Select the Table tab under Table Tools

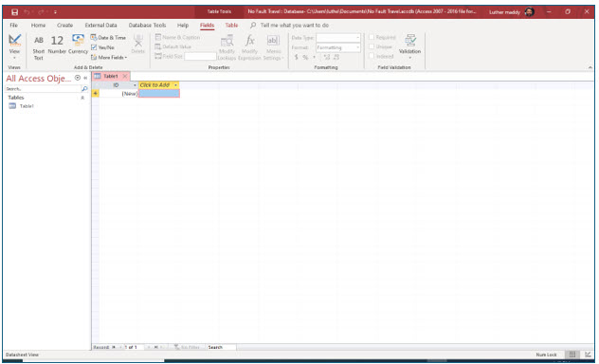231,26
